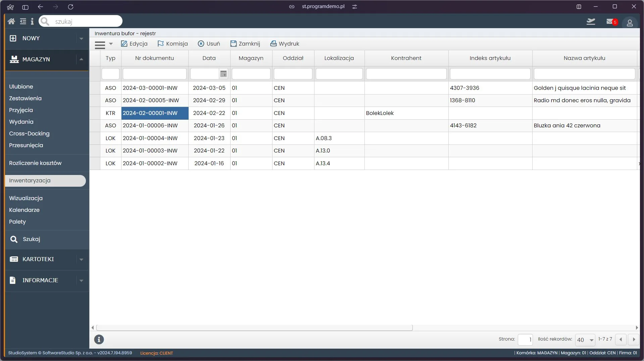This screenshot has width=644, height=361.
Task: Toggle the browser side panel icon
Action: click(25, 7)
